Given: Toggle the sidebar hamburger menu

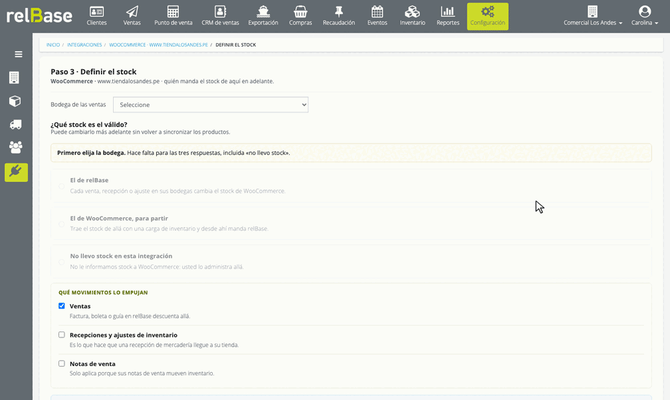Looking at the screenshot, I should 18,54.
